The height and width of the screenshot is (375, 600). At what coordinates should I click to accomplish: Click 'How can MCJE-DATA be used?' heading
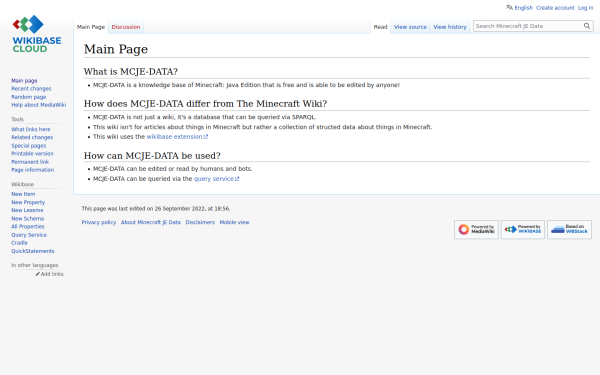[152, 156]
